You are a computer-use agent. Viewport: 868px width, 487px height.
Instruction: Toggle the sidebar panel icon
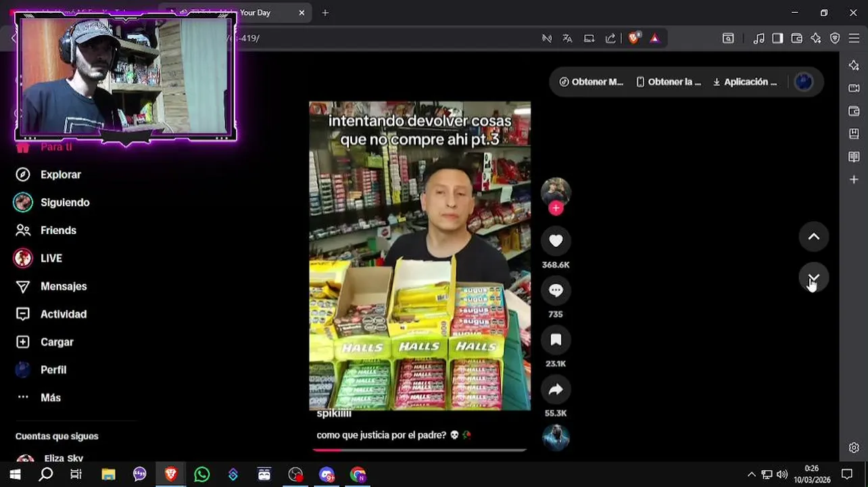pyautogui.click(x=777, y=39)
